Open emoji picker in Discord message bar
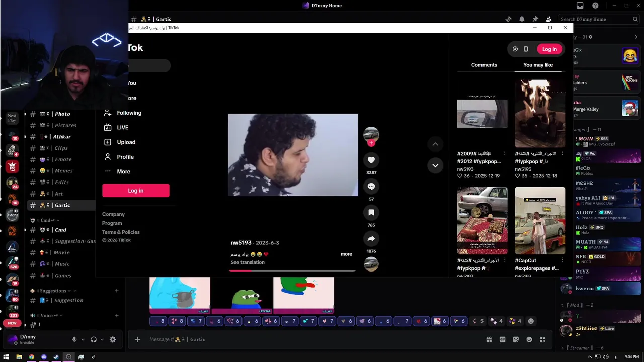 [x=529, y=339]
